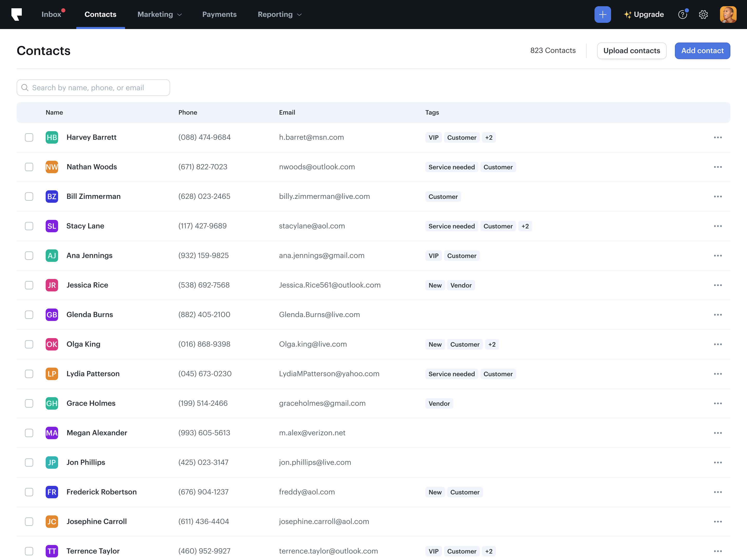
Task: Check the box for Ana Jennings
Action: pos(29,256)
